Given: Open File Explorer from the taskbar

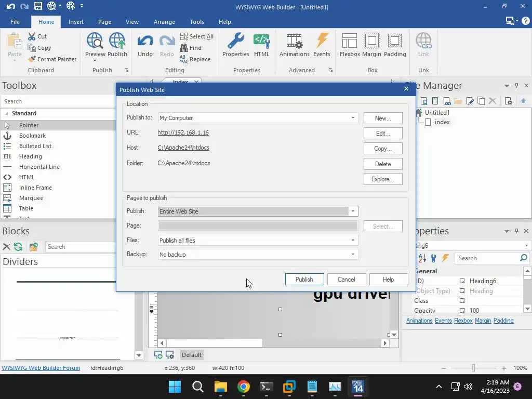Looking at the screenshot, I should 220,387.
